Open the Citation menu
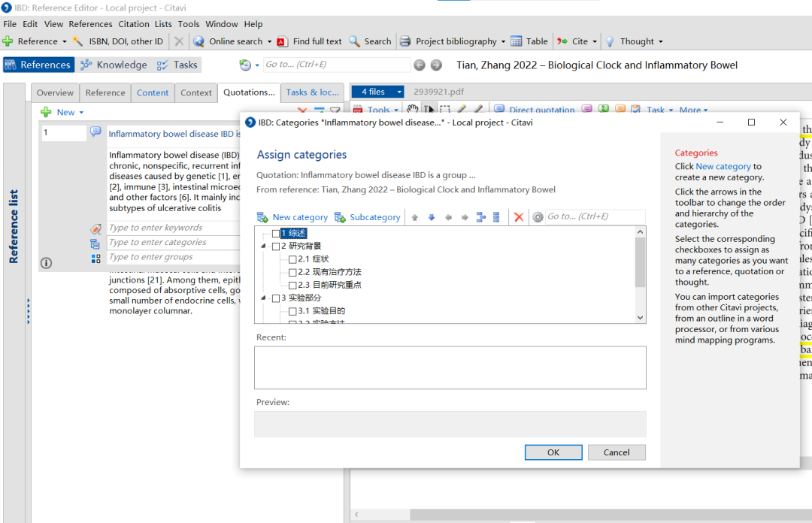This screenshot has height=523, width=812. coord(134,24)
